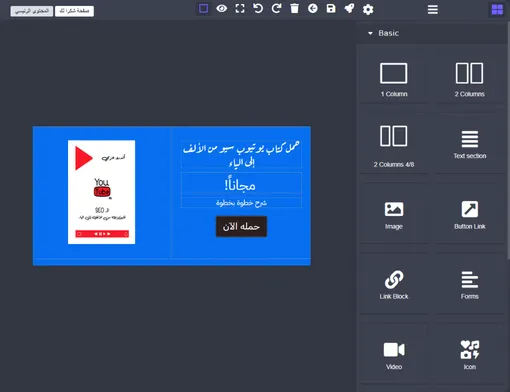Screen dimensions: 510x392
Task: Select the Video block
Action: point(394,355)
